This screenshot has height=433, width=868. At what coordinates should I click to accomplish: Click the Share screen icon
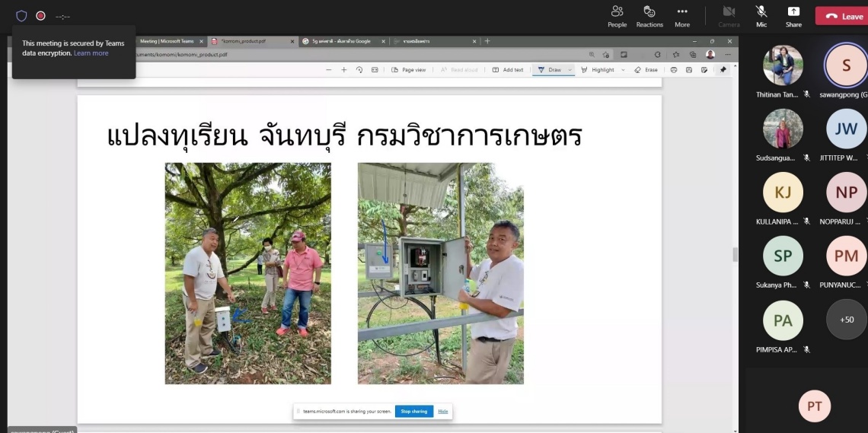point(793,16)
